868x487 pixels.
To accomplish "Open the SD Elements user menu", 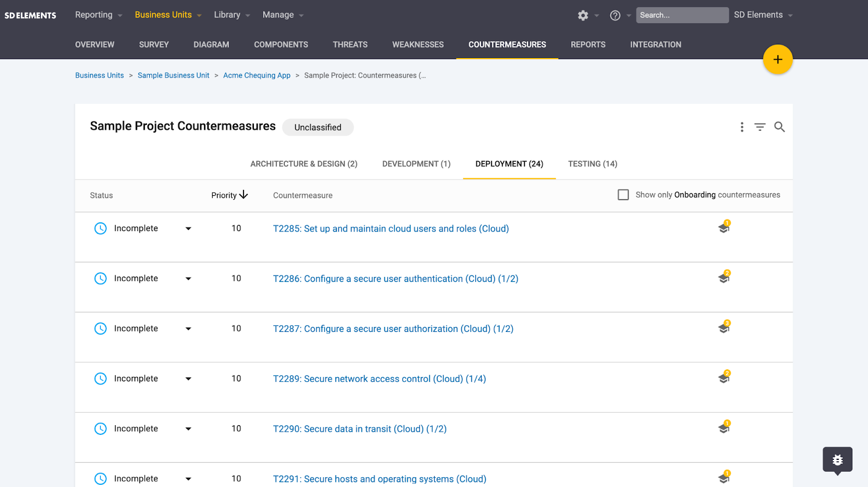I will tap(763, 15).
